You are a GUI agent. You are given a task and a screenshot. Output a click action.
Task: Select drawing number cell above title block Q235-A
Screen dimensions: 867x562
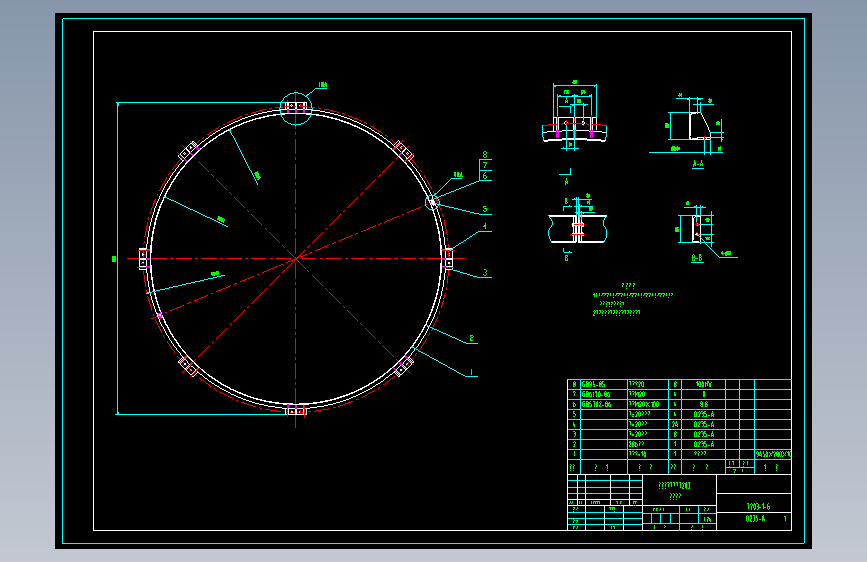pos(754,503)
